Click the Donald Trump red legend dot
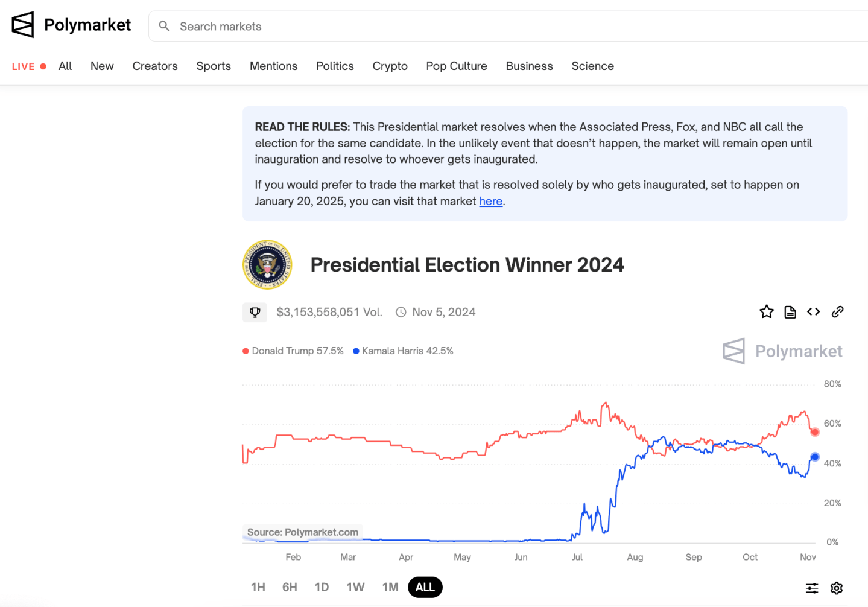The width and height of the screenshot is (868, 607). point(246,351)
